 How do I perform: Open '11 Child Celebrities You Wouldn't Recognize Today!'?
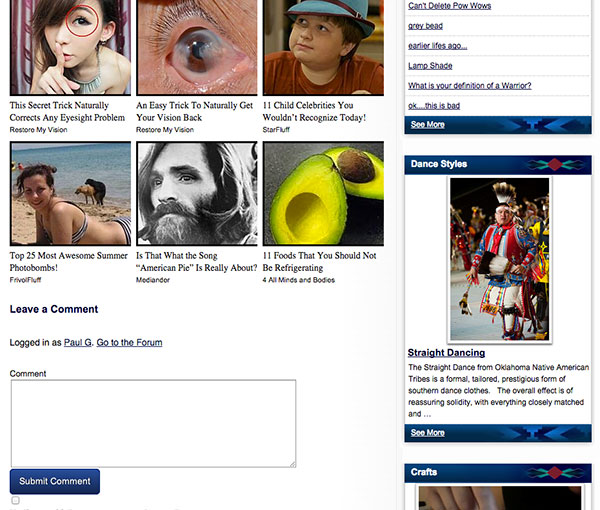314,111
